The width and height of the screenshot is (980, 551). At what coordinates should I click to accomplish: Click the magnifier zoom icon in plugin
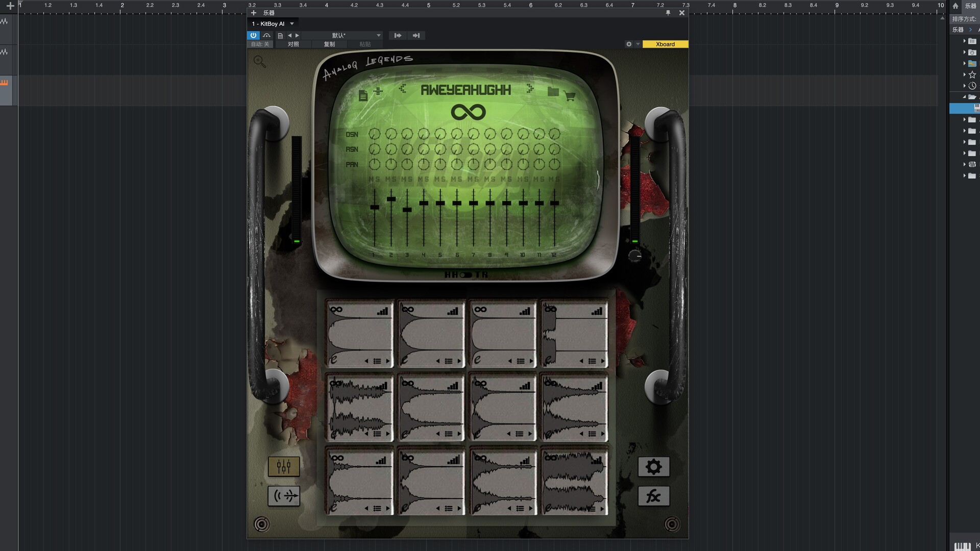[260, 62]
